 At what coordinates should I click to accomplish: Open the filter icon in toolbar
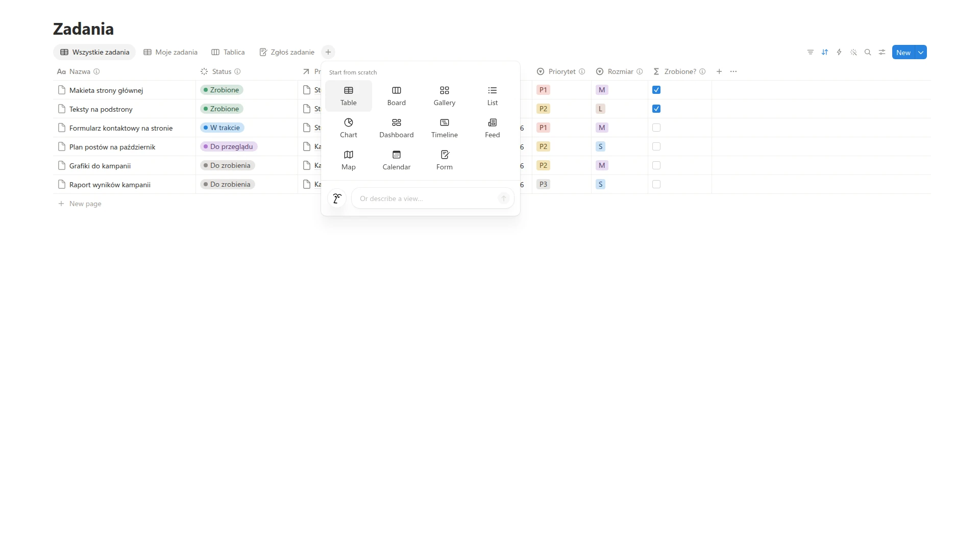(811, 52)
